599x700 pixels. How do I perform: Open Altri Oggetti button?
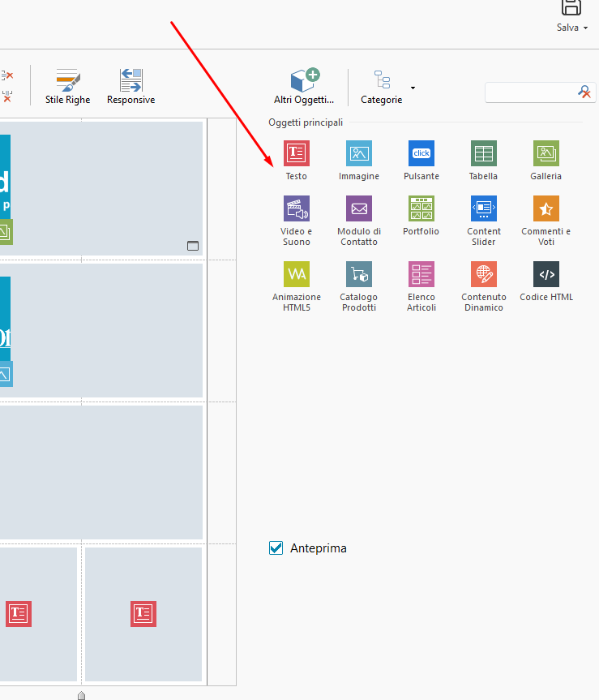point(304,87)
